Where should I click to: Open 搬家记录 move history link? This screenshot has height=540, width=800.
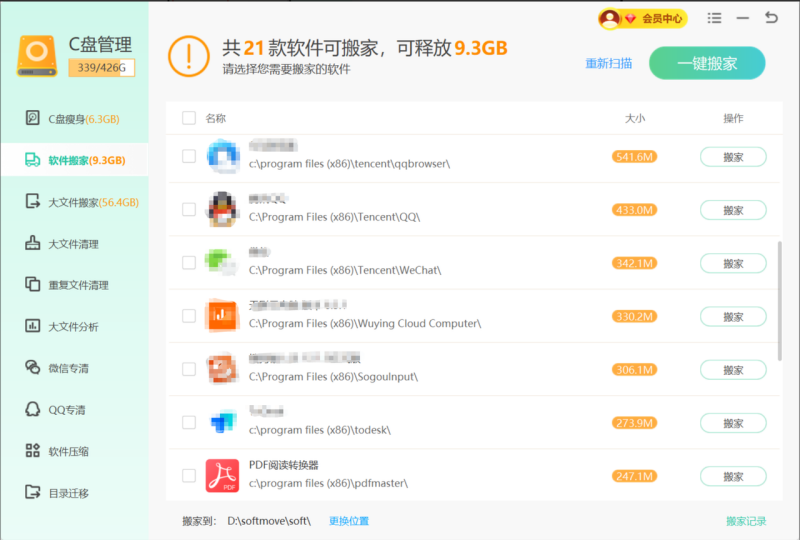coord(746,521)
